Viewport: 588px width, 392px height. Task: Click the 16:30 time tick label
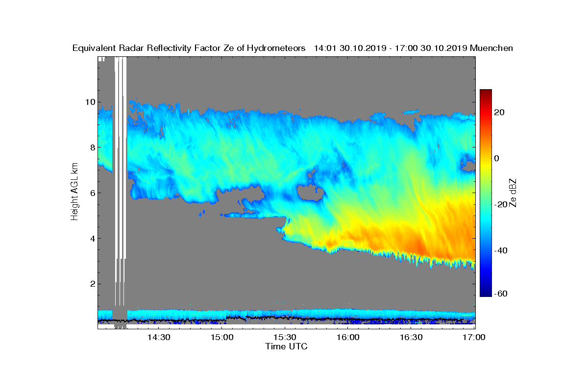coord(412,337)
